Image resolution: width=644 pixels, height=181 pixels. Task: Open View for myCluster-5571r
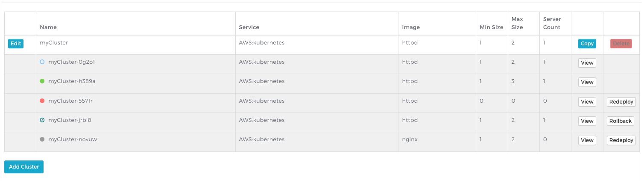[x=587, y=102]
